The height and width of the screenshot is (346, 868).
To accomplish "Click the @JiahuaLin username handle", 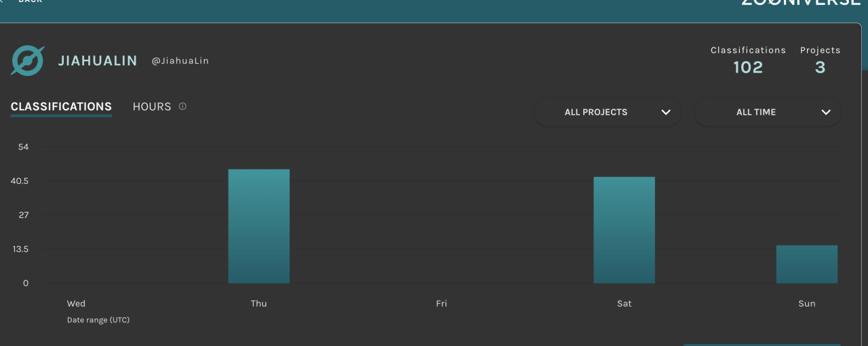I will 180,61.
